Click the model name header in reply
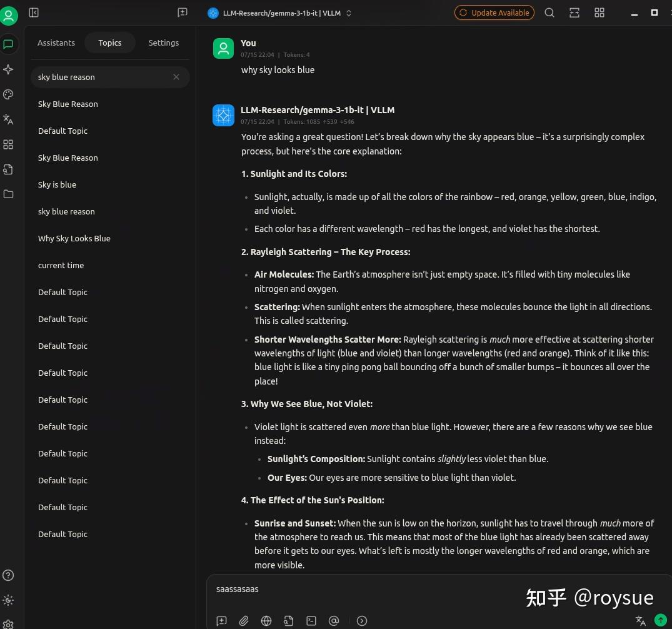 [x=318, y=110]
